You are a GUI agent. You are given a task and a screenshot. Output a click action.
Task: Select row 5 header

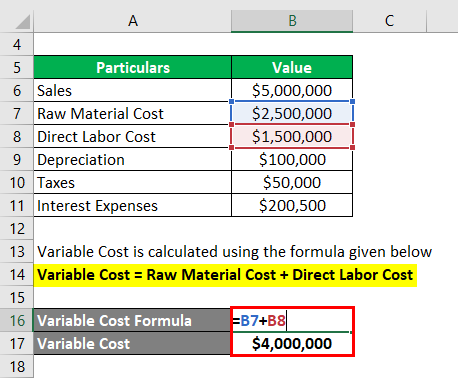(17, 67)
